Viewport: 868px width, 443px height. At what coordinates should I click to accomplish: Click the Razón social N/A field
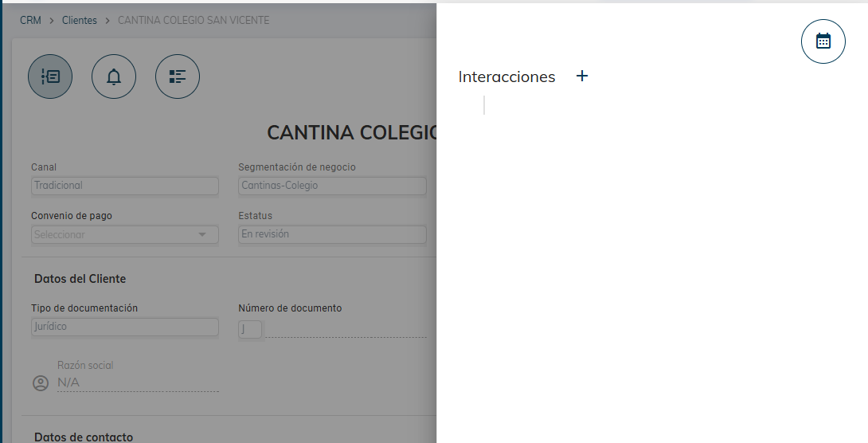(x=138, y=382)
